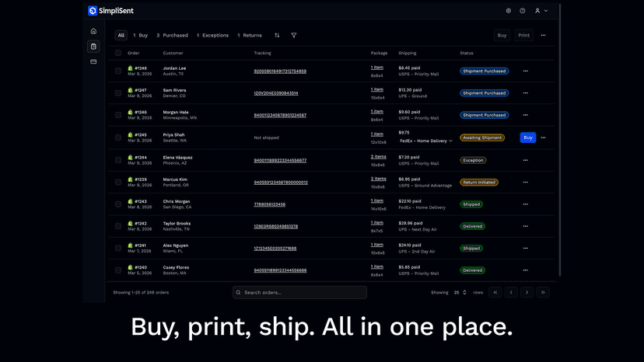Click the Shopify icon on order #1248
This screenshot has height=362, width=644.
[x=130, y=68]
